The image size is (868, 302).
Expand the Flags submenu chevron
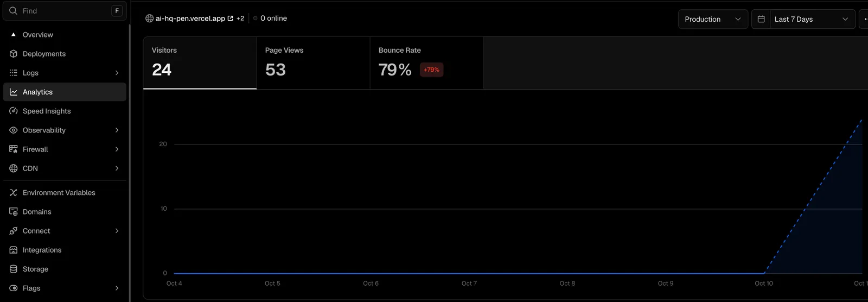click(x=117, y=288)
